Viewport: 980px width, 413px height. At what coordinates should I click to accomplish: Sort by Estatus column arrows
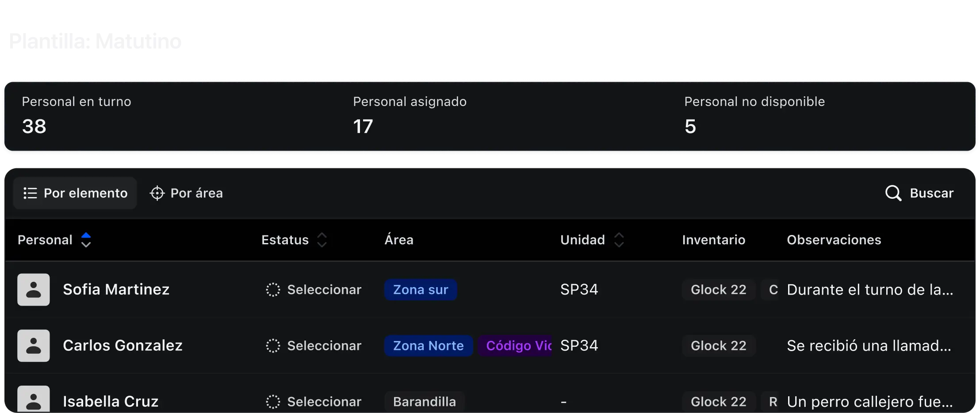(322, 240)
